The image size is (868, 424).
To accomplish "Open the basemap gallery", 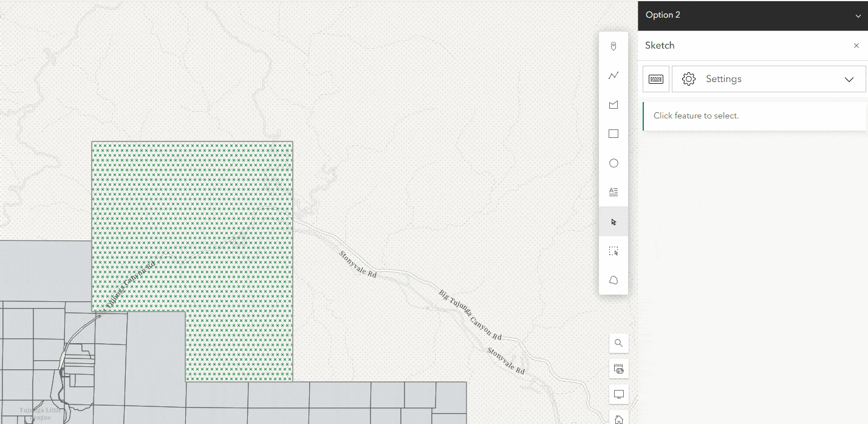I will pyautogui.click(x=618, y=368).
